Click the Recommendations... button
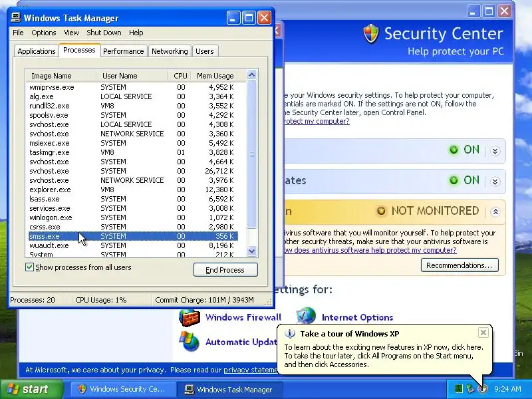Viewport: 532px width, 399px height. click(x=460, y=265)
